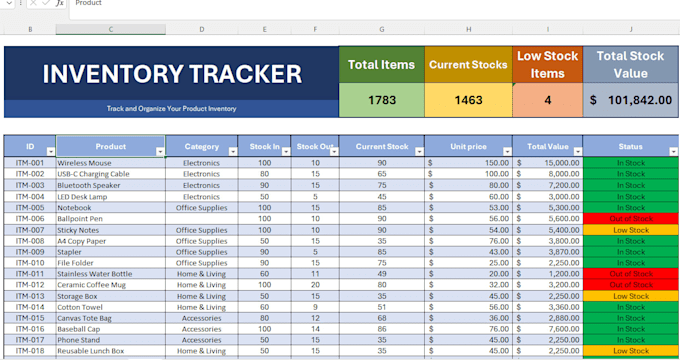This screenshot has width=680, height=360.
Task: Open the Product column filter dropdown
Action: pos(160,151)
